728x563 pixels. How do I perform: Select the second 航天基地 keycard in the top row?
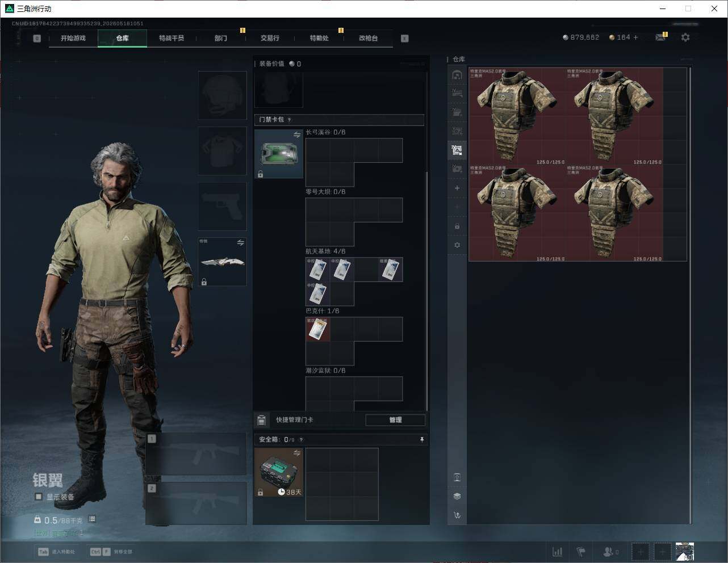(x=342, y=270)
